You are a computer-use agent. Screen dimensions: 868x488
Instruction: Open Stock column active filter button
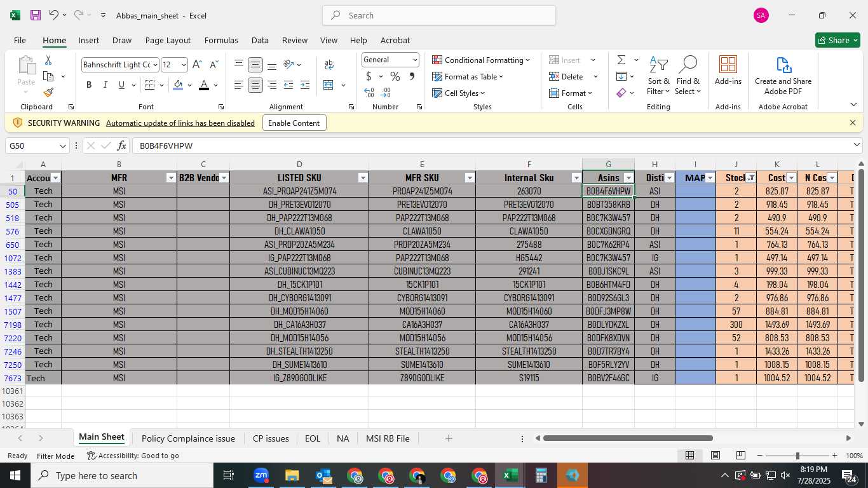[x=750, y=178]
